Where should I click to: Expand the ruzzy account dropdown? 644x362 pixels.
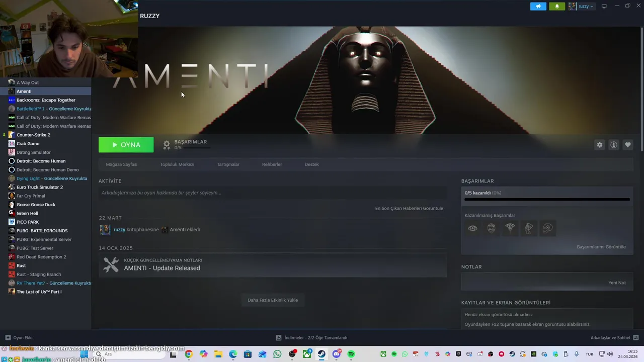[x=581, y=7]
